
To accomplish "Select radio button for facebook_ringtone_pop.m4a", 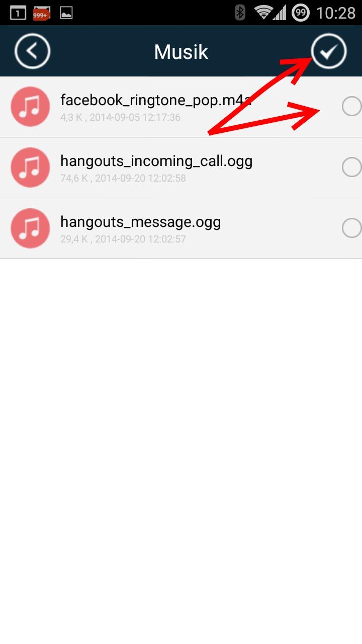I will (x=351, y=106).
